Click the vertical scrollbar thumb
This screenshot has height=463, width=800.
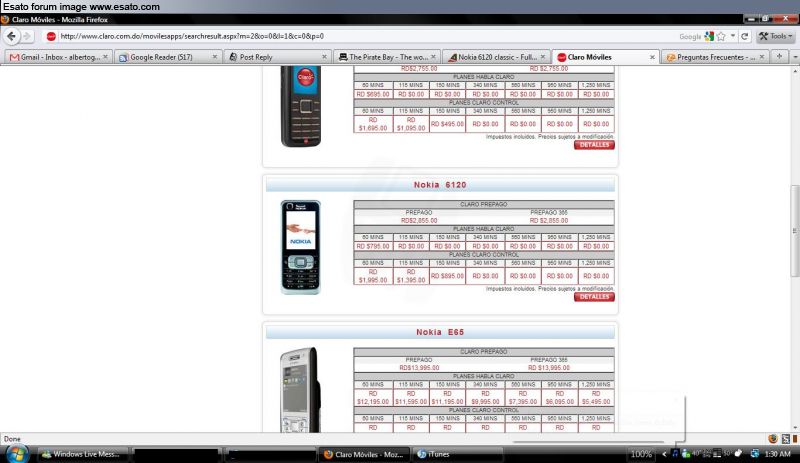(x=795, y=231)
